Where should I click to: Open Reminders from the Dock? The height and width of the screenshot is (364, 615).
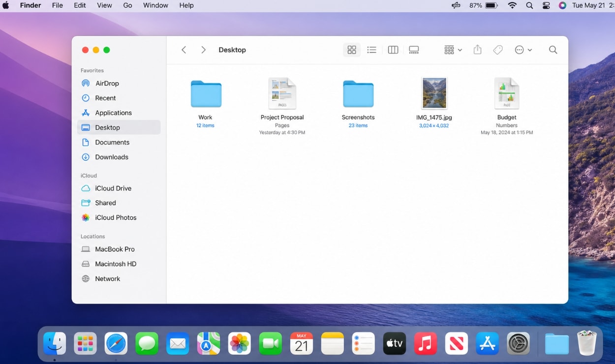(364, 343)
